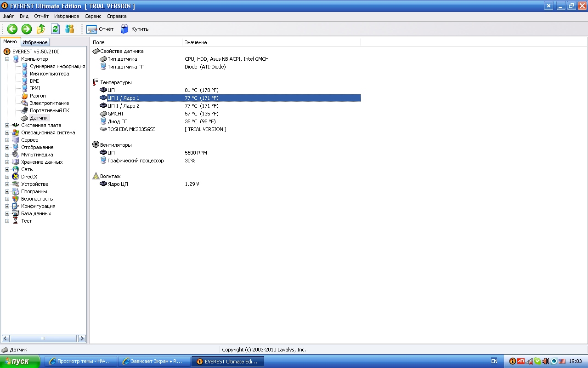
Task: Click the Температуры thermometer icon
Action: point(96,82)
